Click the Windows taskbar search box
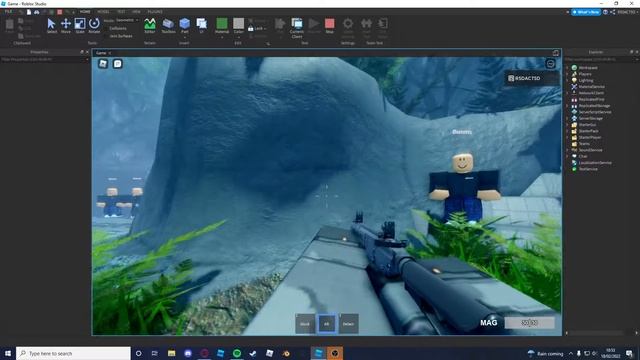 pyautogui.click(x=73, y=353)
